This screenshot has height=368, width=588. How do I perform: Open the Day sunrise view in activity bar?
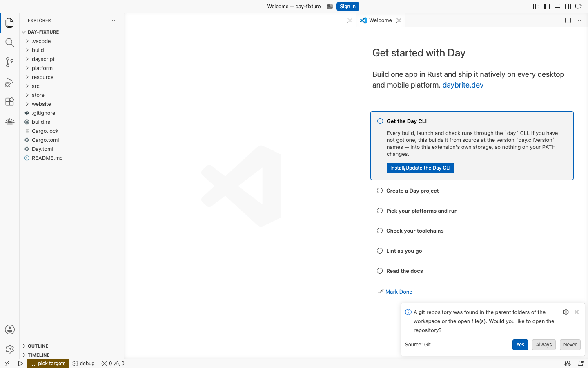[10, 121]
